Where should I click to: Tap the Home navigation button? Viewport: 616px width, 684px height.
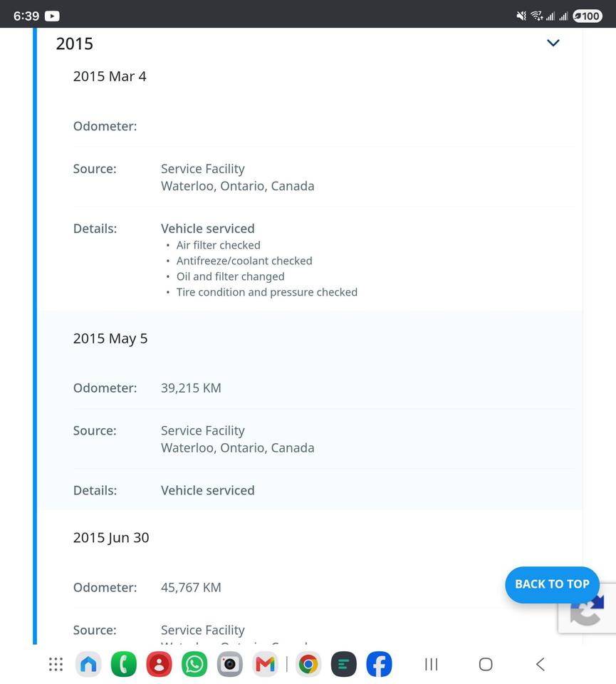pos(486,664)
